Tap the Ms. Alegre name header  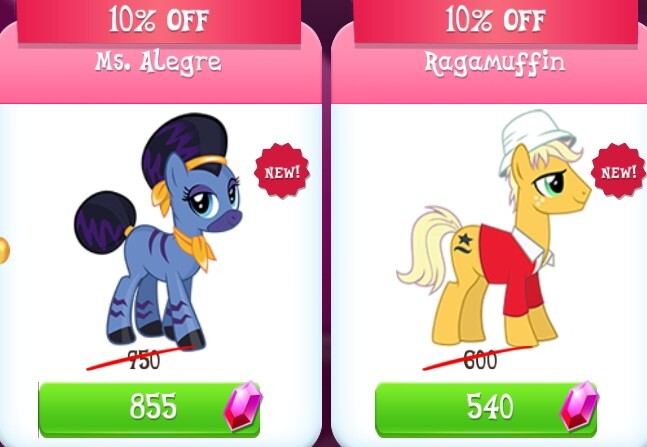[158, 63]
